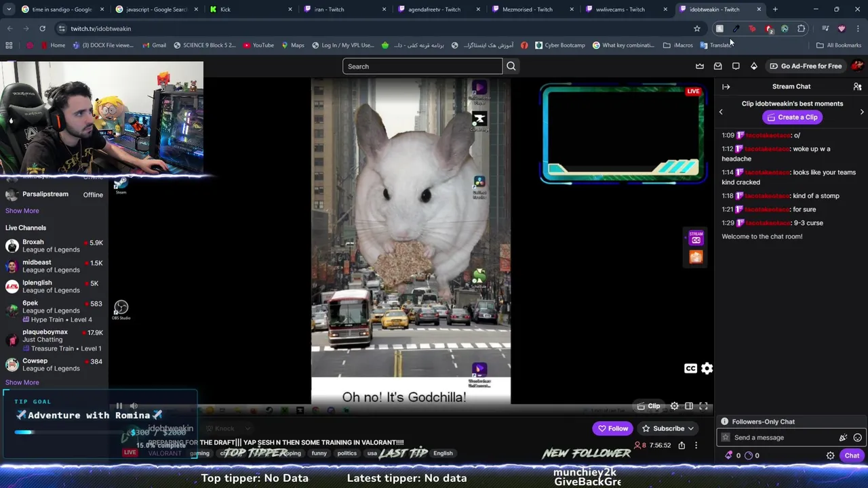Screen dimensions: 868x488
Task: Open plaqueboymax live channel in sidebar
Action: [x=54, y=340]
